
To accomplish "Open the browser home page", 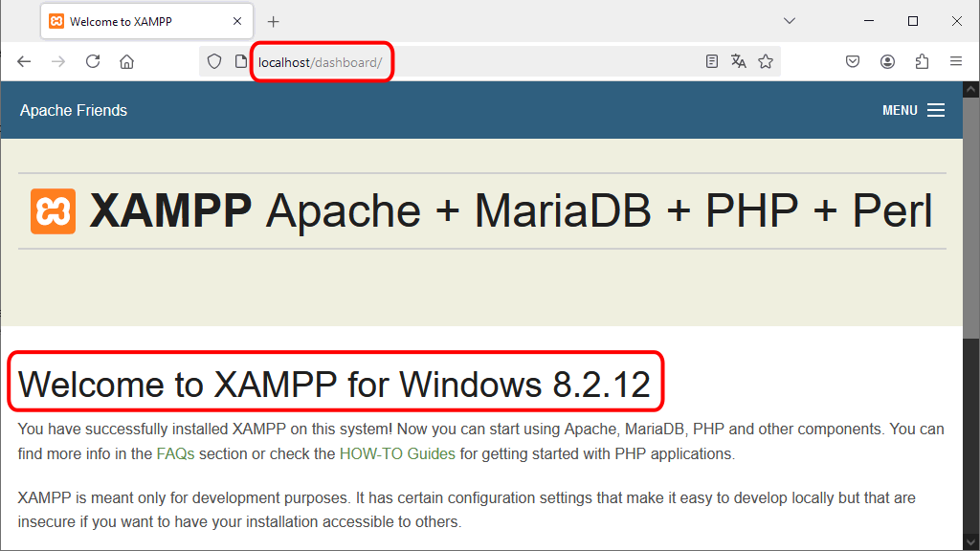I will pyautogui.click(x=127, y=61).
